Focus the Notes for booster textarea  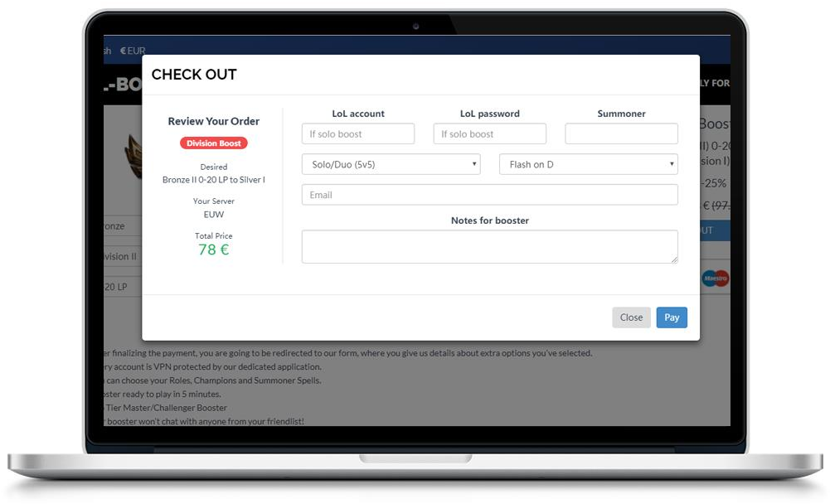[x=489, y=246]
